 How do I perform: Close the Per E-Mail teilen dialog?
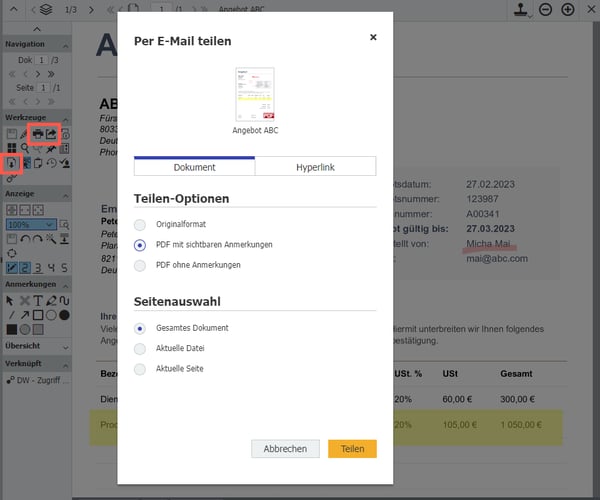pos(373,37)
